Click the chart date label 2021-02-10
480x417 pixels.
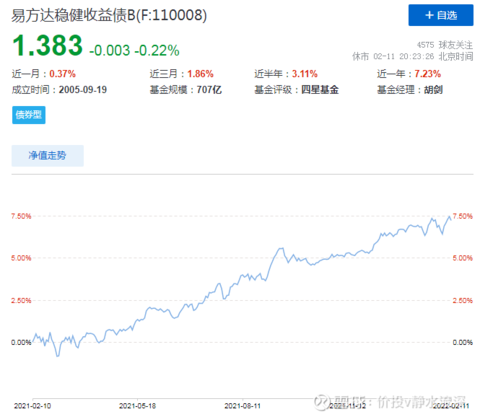[x=32, y=406]
